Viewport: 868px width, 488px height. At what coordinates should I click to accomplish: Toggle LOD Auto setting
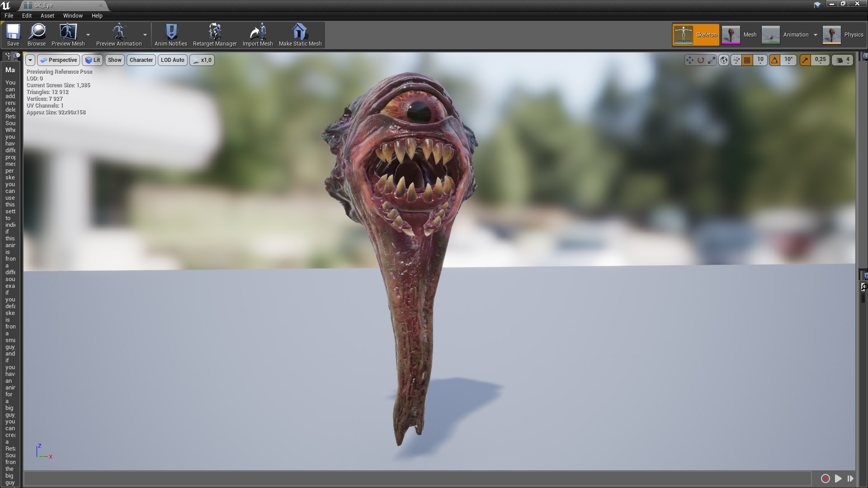(x=172, y=60)
